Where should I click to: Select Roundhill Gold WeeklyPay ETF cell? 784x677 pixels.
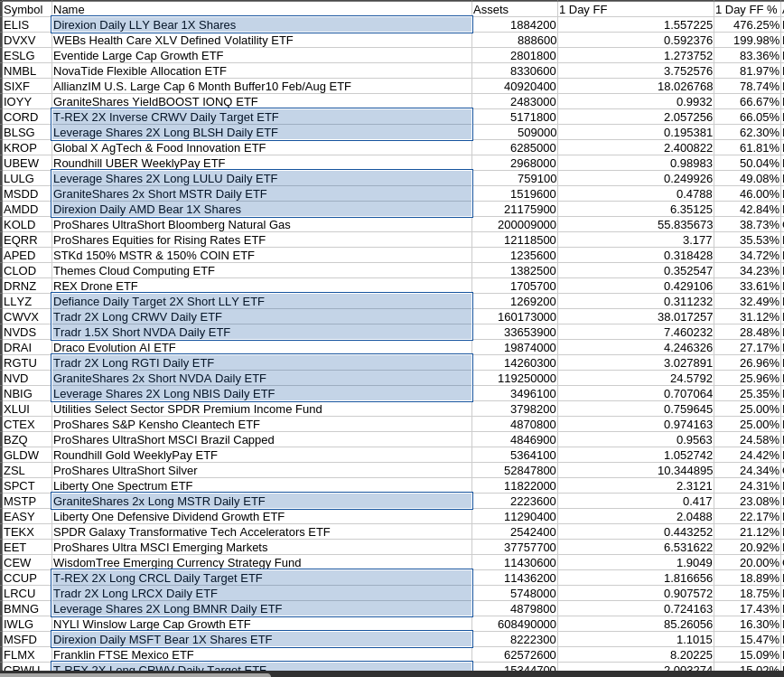click(x=262, y=456)
